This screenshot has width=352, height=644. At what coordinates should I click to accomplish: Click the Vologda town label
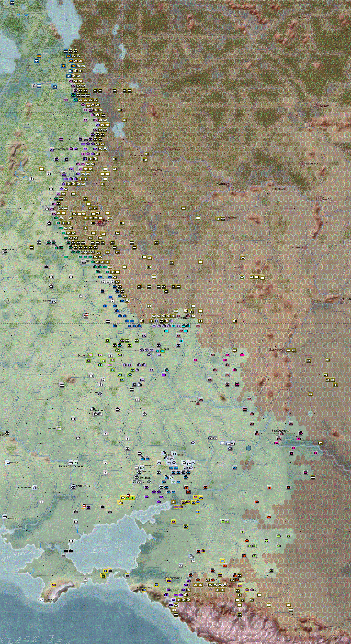click(x=141, y=95)
